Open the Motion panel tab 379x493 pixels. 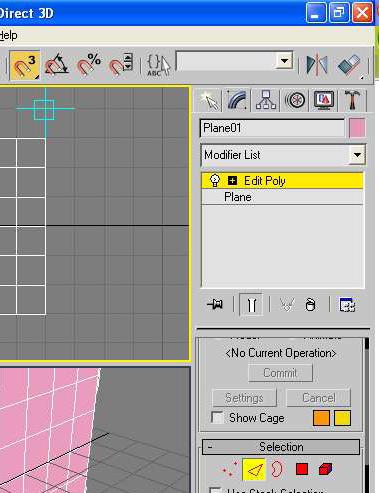[x=295, y=100]
